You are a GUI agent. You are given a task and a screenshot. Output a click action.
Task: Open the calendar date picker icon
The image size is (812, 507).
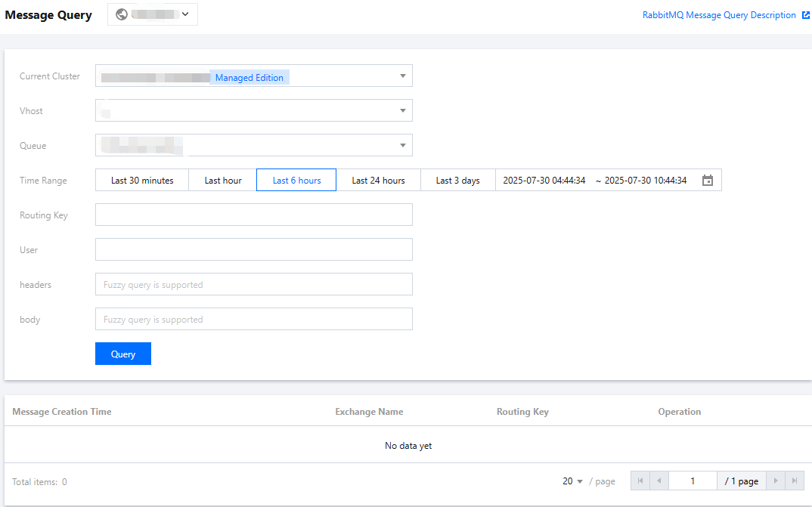(x=708, y=181)
